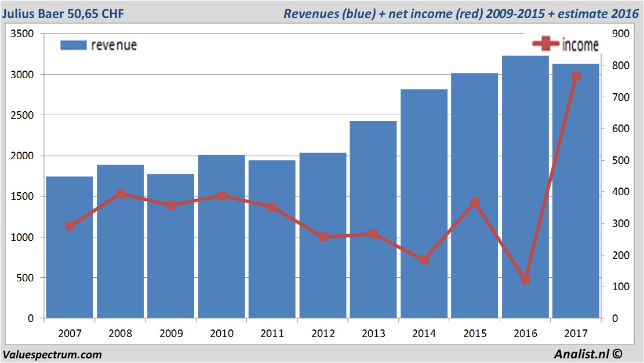Click x-axis label 2017

(x=576, y=333)
